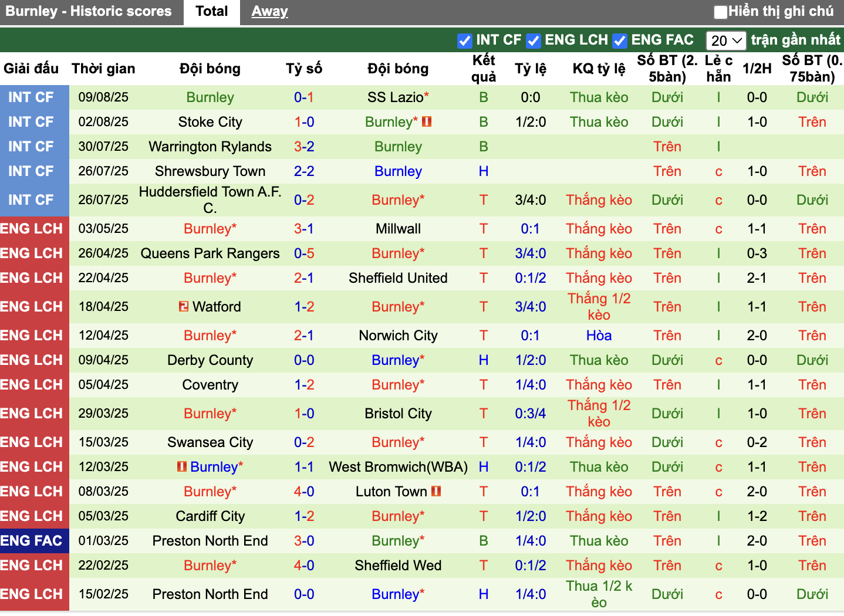Click Derby County team name

tap(210, 360)
